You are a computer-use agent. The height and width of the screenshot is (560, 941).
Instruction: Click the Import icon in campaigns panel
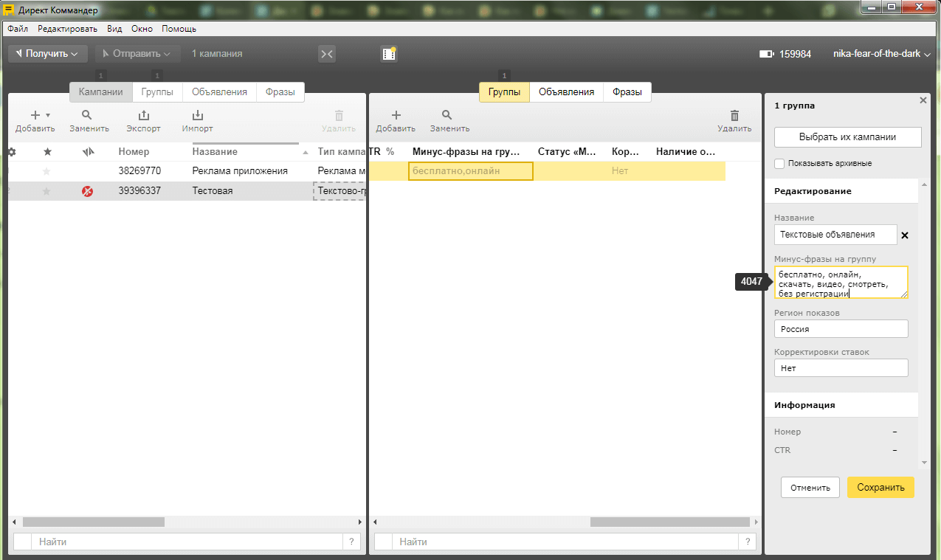click(x=197, y=116)
